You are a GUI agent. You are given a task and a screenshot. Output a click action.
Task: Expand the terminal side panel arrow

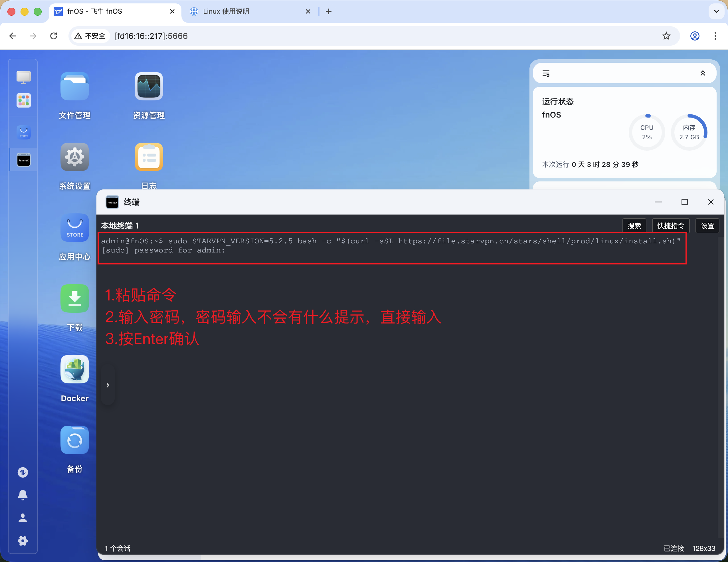click(108, 385)
